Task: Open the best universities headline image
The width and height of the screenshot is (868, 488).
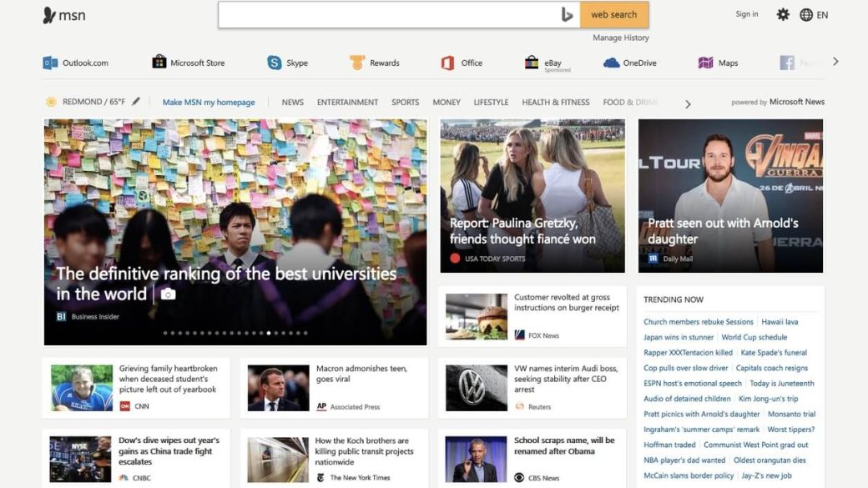Action: pyautogui.click(x=235, y=232)
